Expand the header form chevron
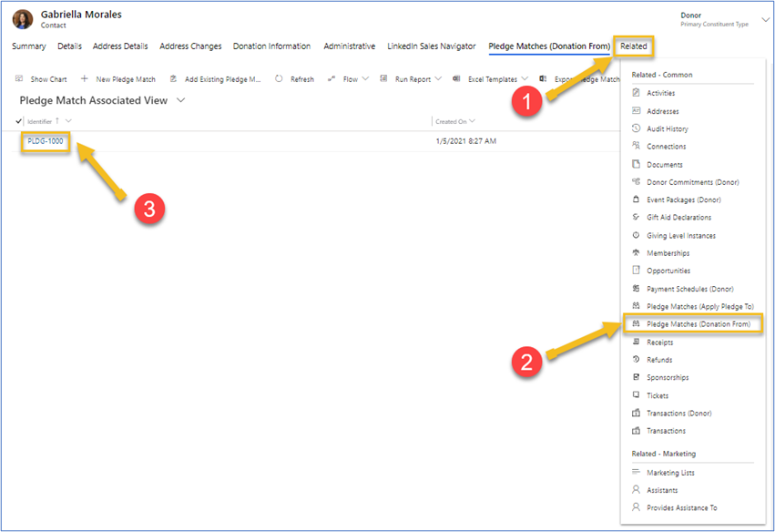 click(x=765, y=20)
